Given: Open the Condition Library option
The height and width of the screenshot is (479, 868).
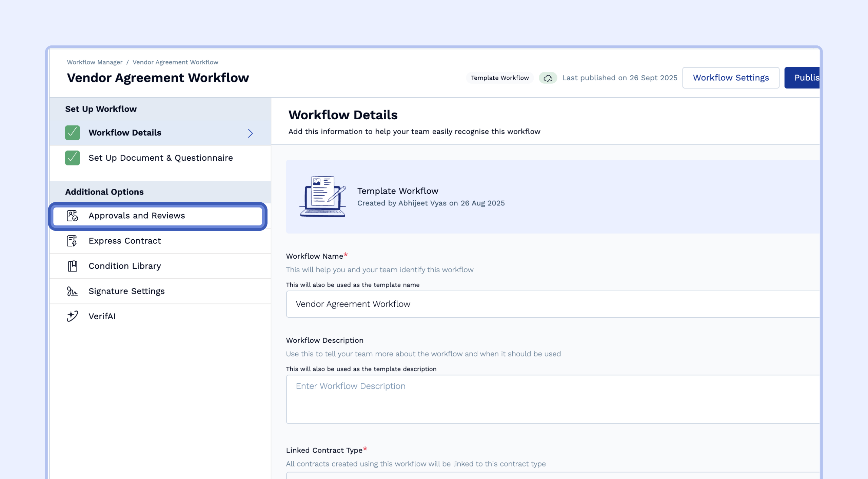Looking at the screenshot, I should coord(125,266).
